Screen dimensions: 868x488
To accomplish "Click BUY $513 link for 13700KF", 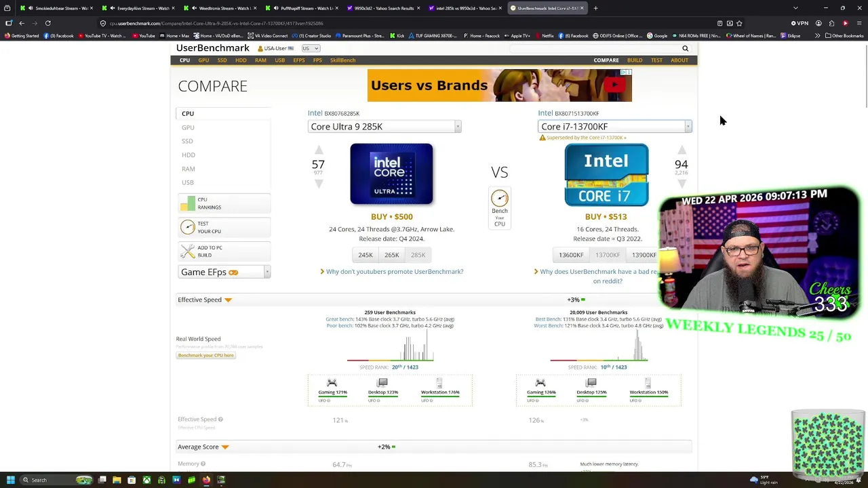I will pyautogui.click(x=606, y=217).
